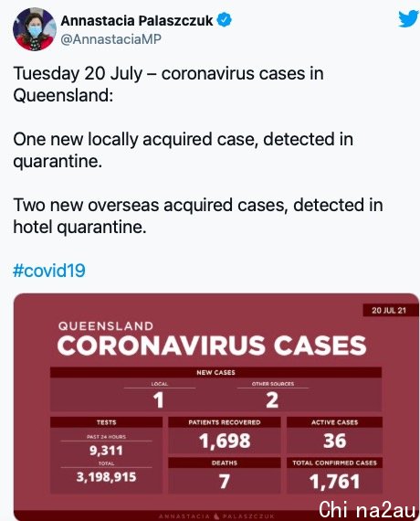Click the Coronavirus Cases infographic image

pyautogui.click(x=216, y=407)
